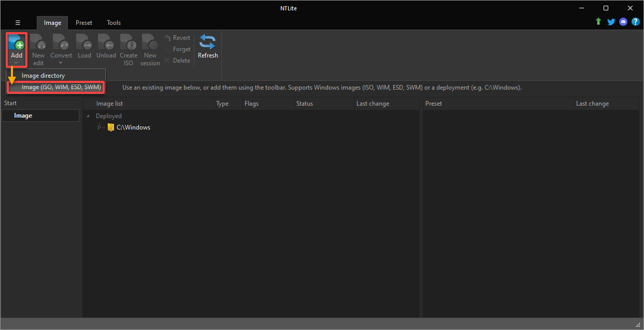
Task: Open the Convert dropdown arrow
Action: (61, 63)
